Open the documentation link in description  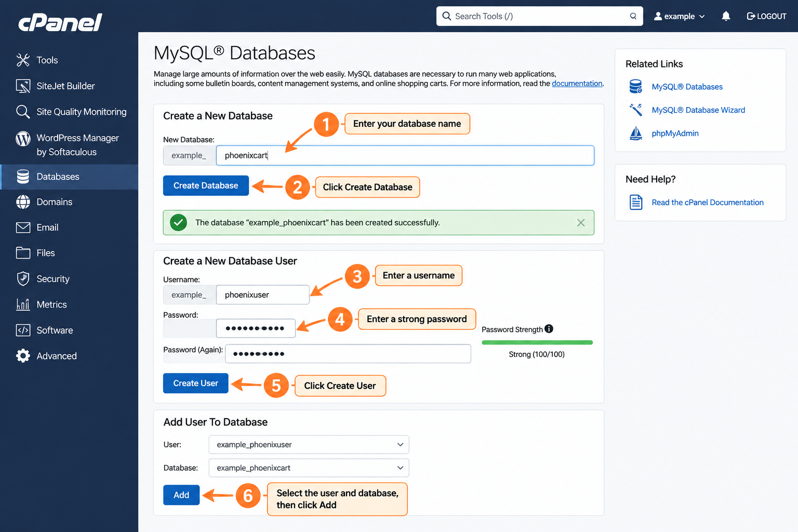(x=577, y=84)
